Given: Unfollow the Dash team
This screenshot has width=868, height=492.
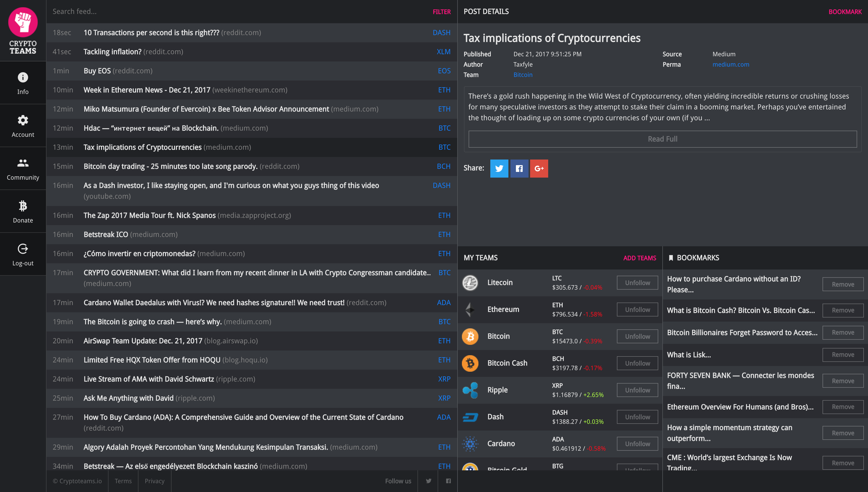Looking at the screenshot, I should (x=637, y=417).
